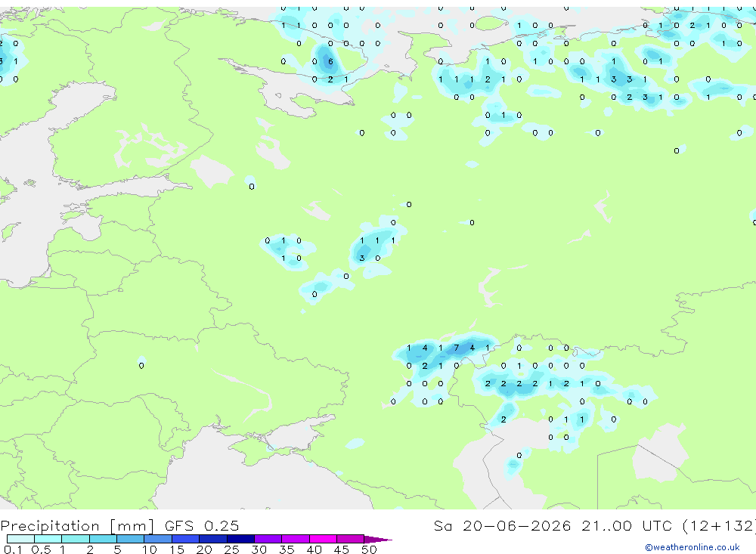Click the '35' legend scale label
This screenshot has width=756, height=554.
287,549
